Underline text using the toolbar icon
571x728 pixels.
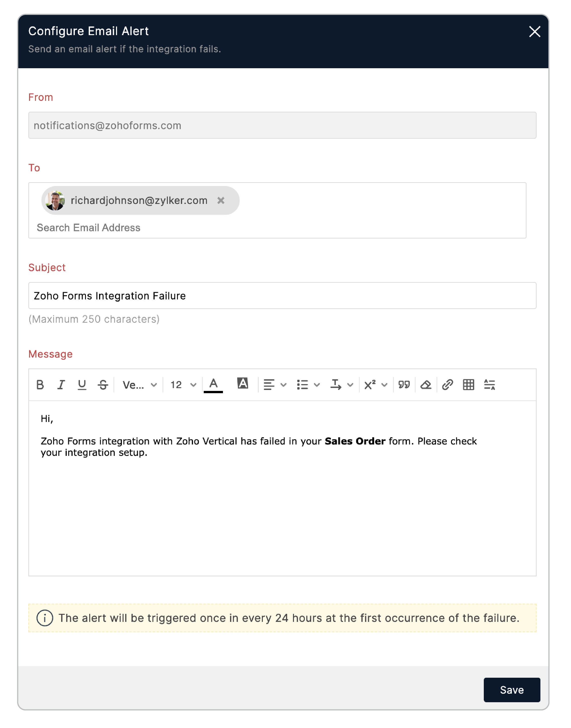[x=82, y=385]
